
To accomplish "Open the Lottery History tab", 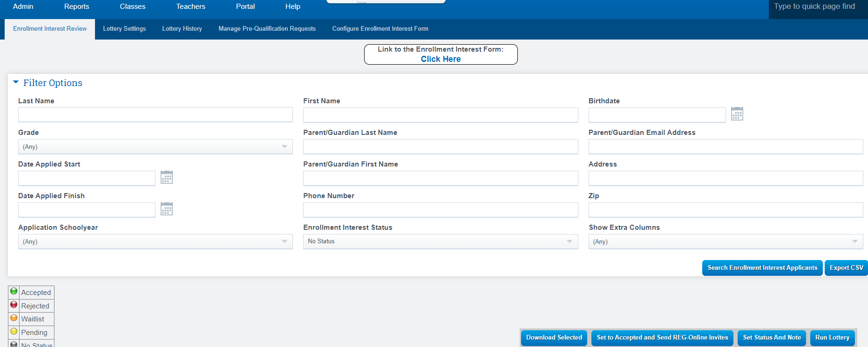I will [182, 29].
